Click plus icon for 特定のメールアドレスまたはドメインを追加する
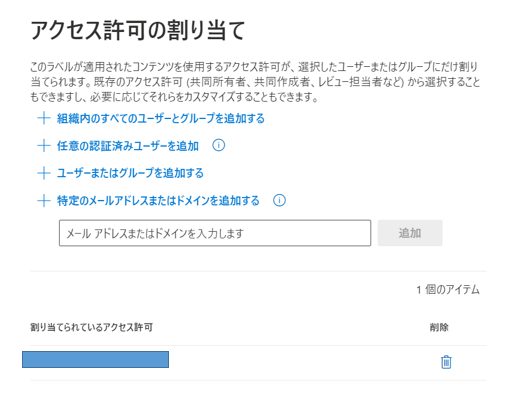The height and width of the screenshot is (397, 516). coord(44,201)
